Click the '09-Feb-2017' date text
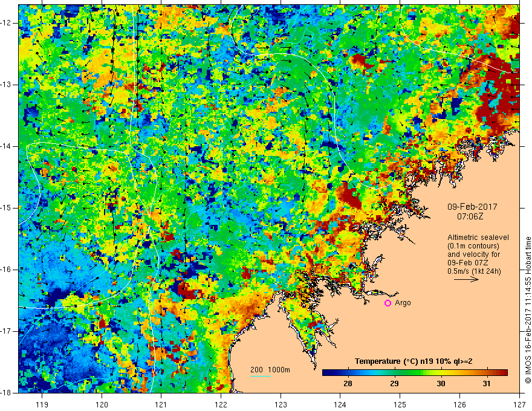 [472, 207]
